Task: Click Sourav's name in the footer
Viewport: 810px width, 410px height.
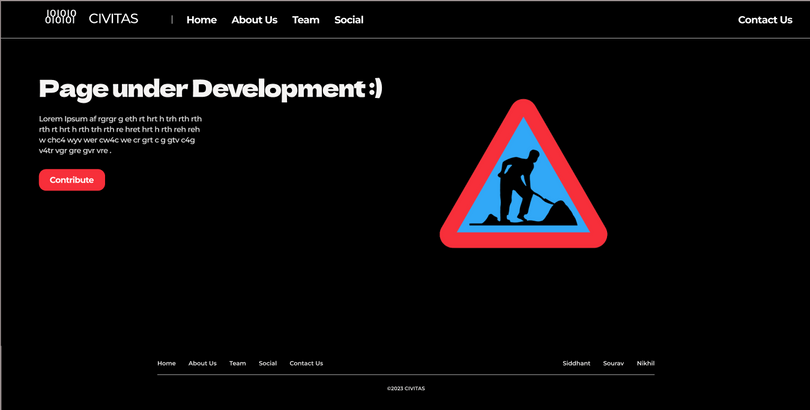Action: pos(613,363)
